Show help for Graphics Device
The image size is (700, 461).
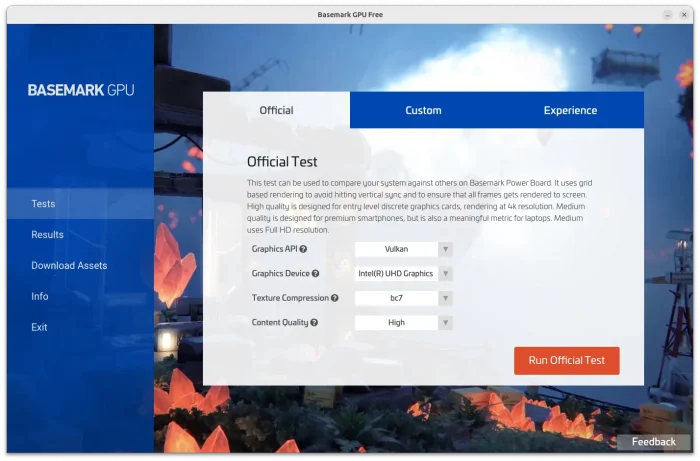click(315, 274)
